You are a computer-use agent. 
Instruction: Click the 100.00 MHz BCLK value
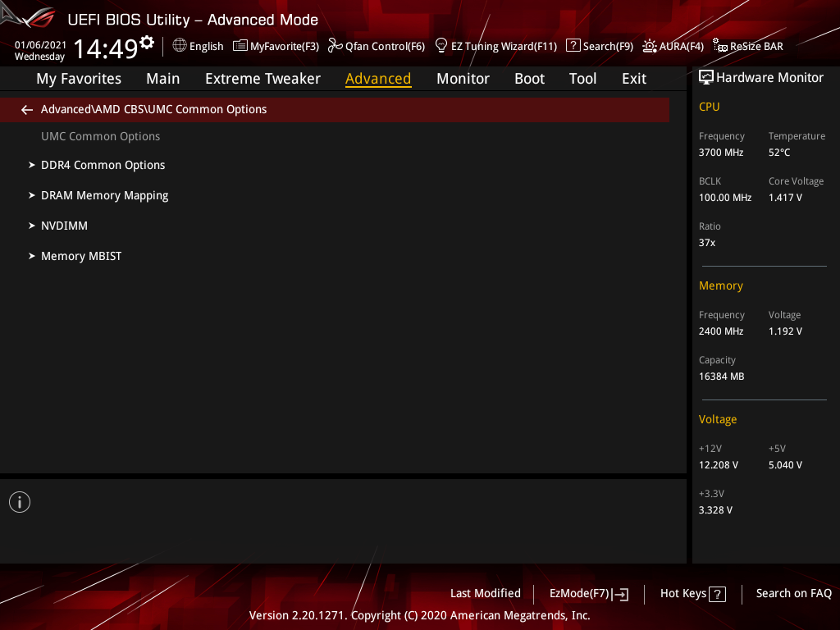point(725,198)
